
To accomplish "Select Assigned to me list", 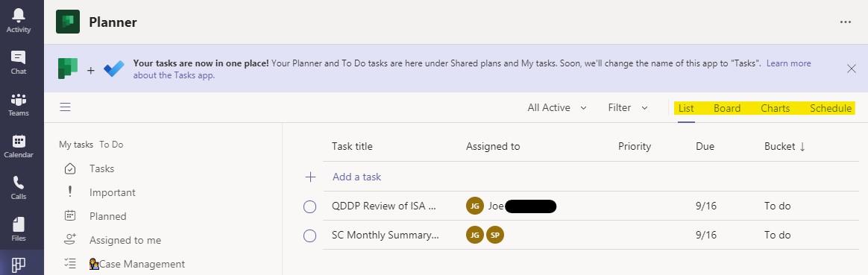I will [x=125, y=240].
